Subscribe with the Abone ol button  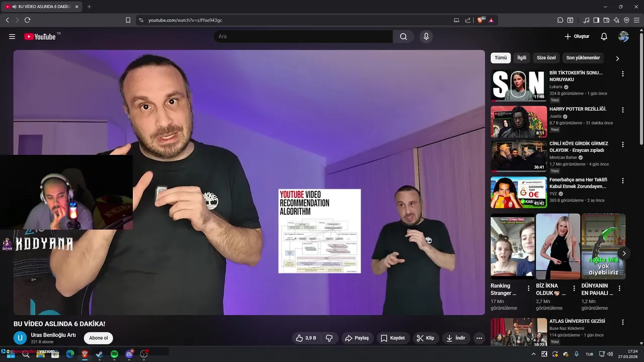tap(99, 338)
